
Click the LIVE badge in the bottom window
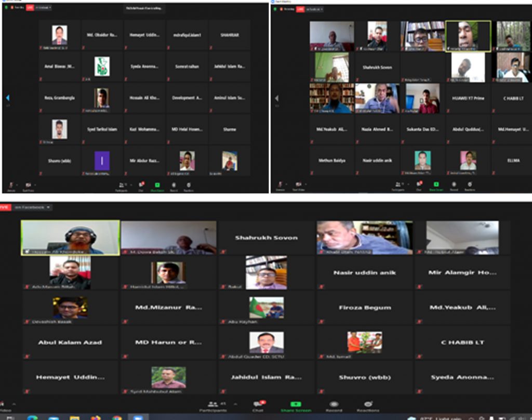click(x=5, y=207)
